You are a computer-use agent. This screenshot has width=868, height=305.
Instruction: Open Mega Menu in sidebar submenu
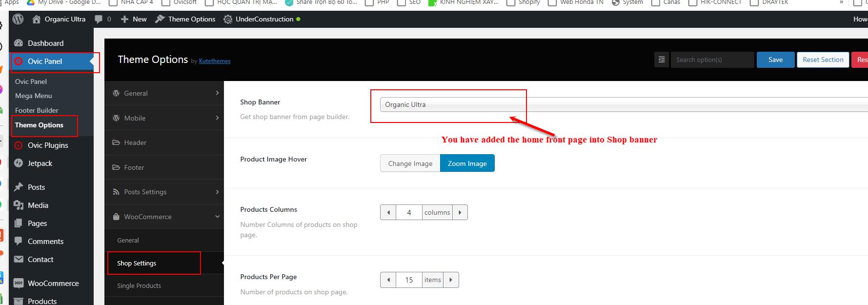click(33, 96)
